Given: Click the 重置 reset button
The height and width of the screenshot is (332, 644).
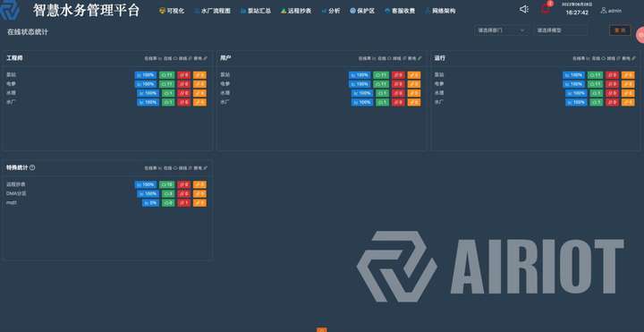Looking at the screenshot, I should coord(620,30).
